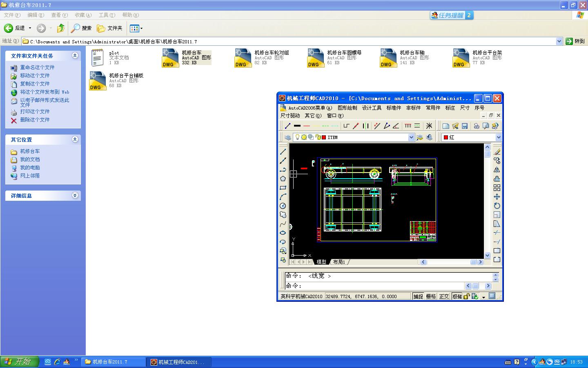Select the 机修台车轴 DWG file
Screen dimensions: 588x368
405,58
